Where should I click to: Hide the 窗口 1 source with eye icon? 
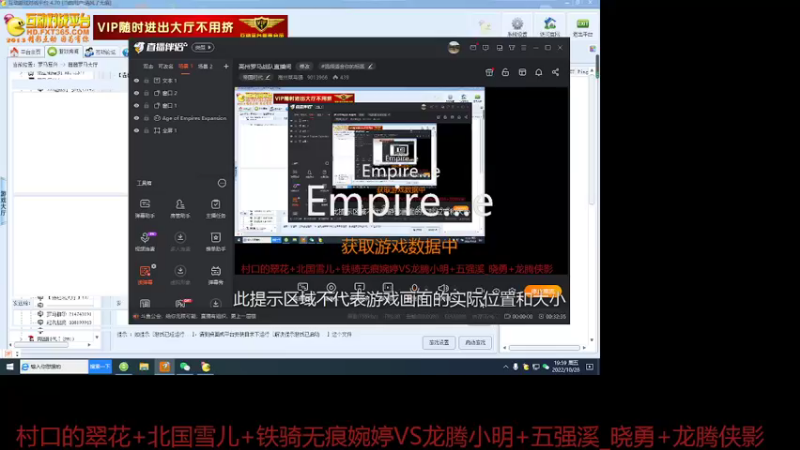point(136,106)
